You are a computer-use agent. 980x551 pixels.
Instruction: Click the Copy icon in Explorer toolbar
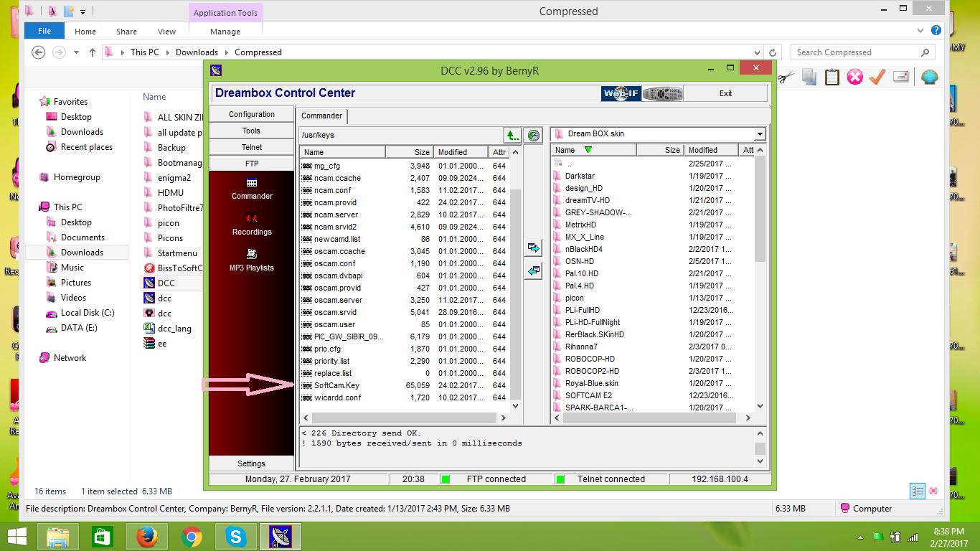809,77
